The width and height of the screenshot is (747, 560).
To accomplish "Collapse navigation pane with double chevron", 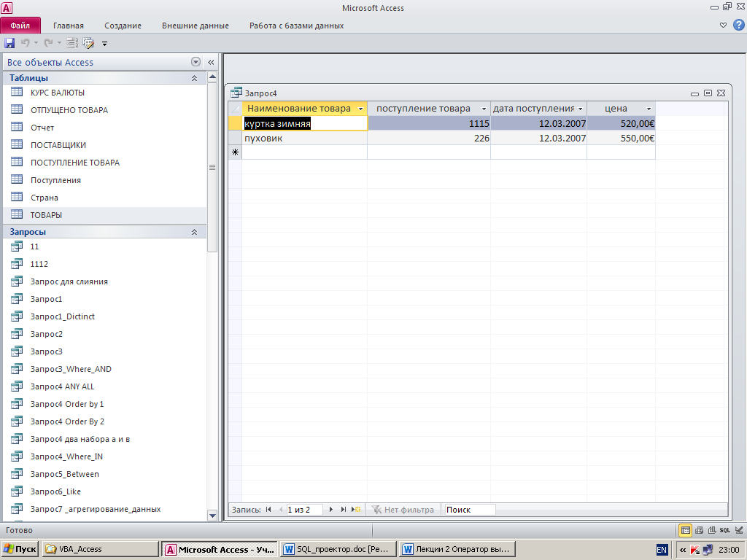I will pyautogui.click(x=211, y=62).
